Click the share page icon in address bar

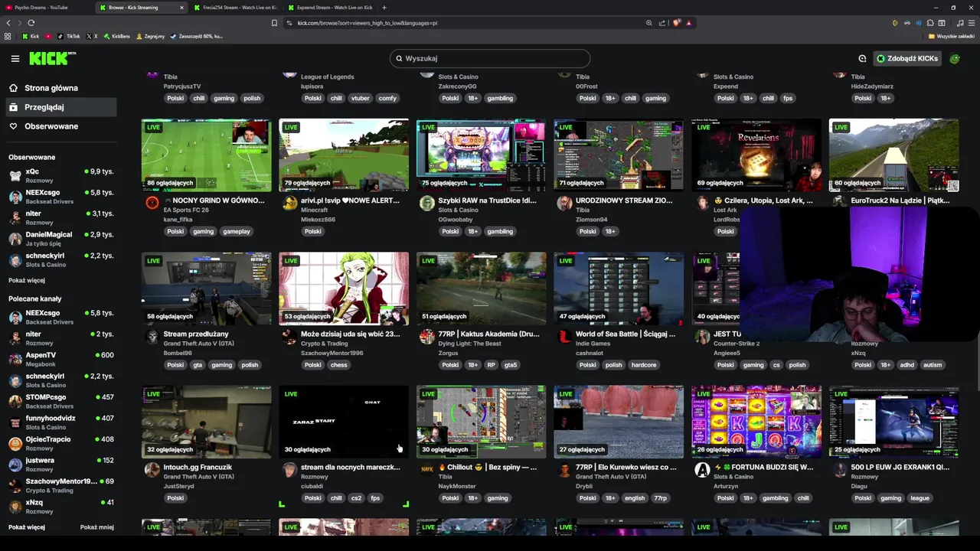(x=662, y=23)
